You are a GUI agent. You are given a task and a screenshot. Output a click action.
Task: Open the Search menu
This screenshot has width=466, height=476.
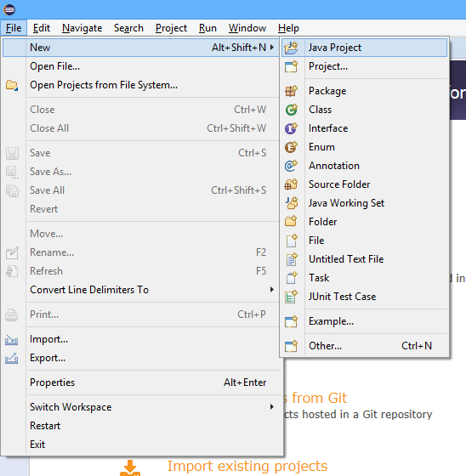click(128, 28)
